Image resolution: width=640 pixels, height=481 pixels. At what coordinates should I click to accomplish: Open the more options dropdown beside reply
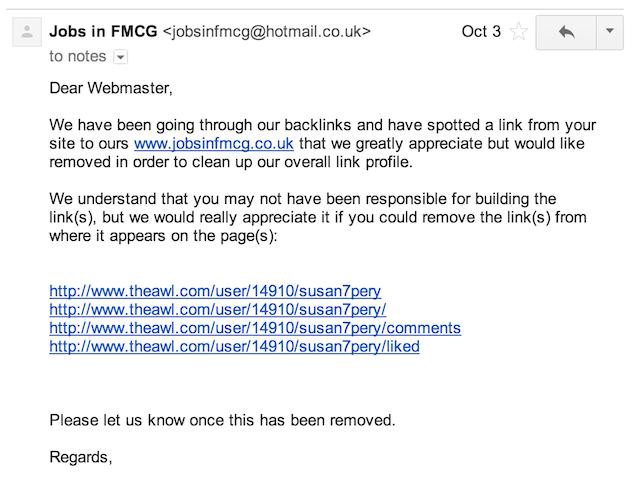610,32
